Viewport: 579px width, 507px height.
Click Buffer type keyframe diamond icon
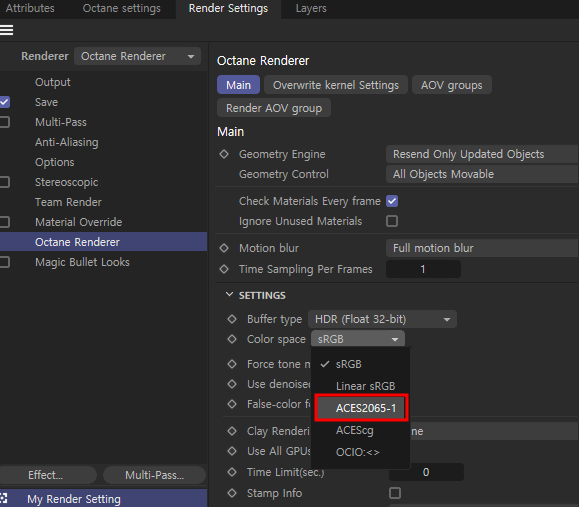232,319
